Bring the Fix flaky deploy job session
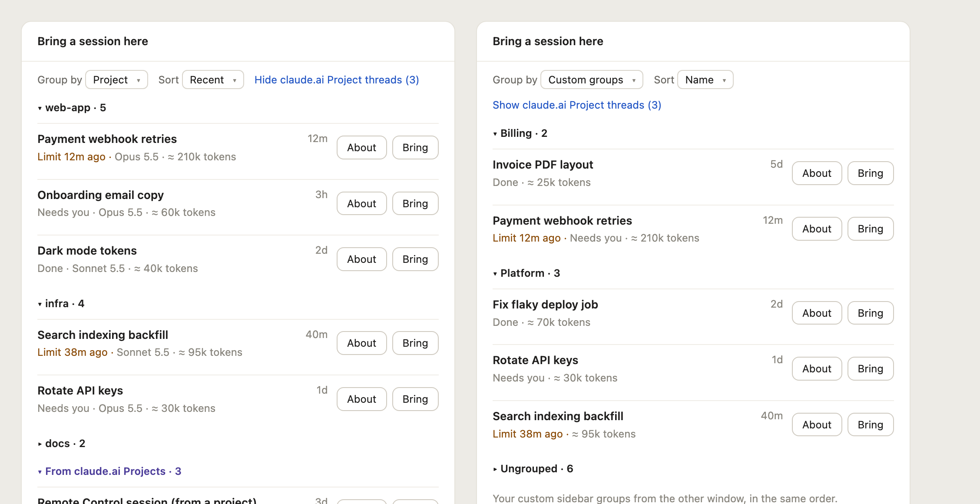The image size is (980, 504). [871, 313]
